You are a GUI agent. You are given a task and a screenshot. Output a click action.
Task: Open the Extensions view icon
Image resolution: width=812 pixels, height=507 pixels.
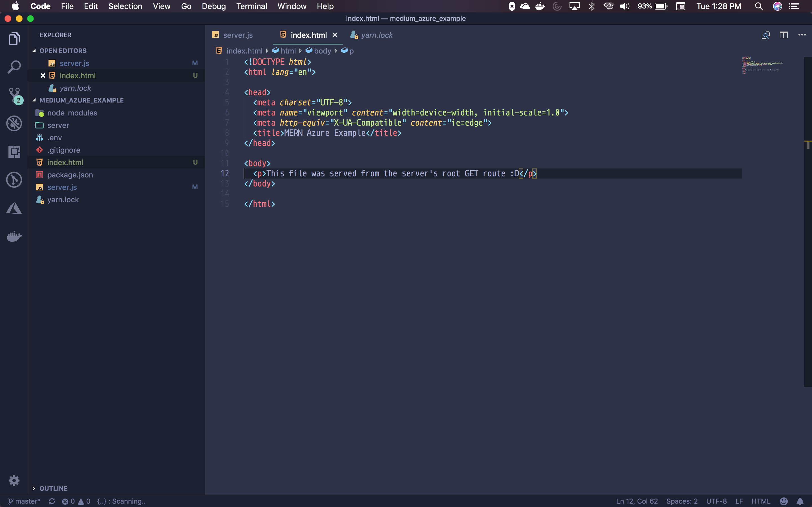[14, 152]
